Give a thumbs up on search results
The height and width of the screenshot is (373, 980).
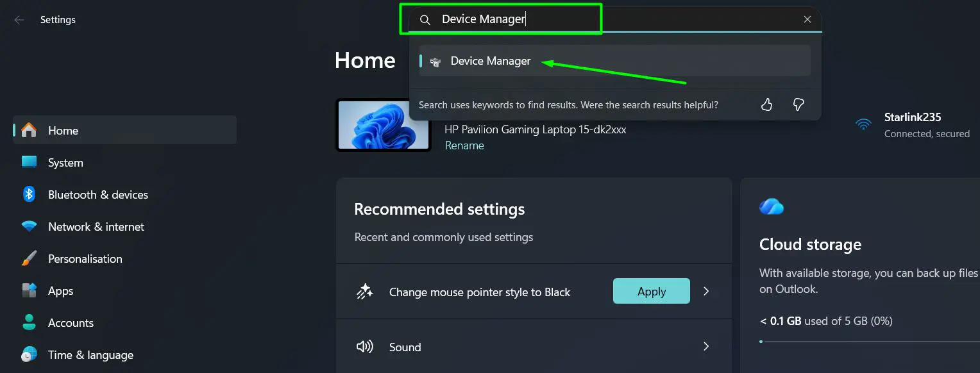click(766, 104)
